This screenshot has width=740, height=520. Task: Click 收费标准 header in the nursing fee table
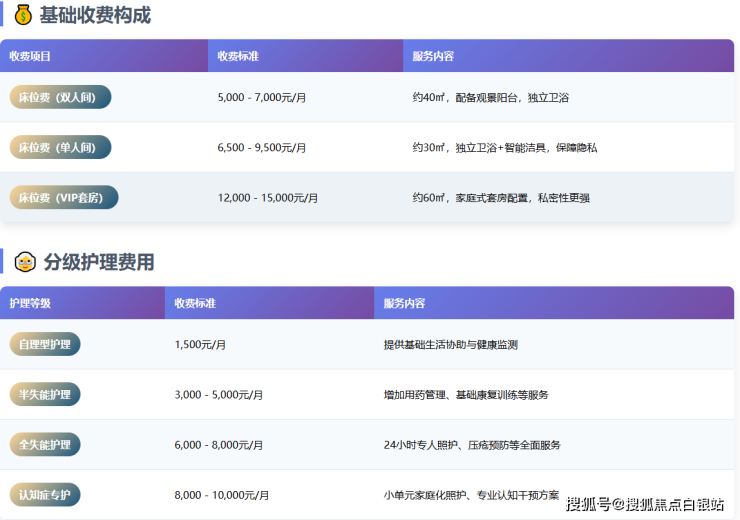coord(195,303)
